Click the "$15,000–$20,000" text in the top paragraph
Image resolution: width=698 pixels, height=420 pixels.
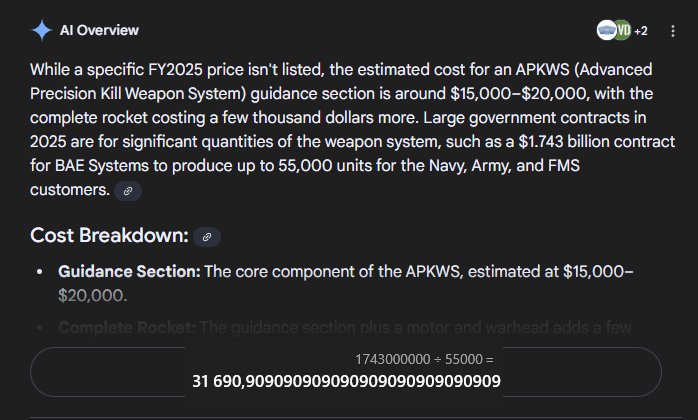(492, 93)
